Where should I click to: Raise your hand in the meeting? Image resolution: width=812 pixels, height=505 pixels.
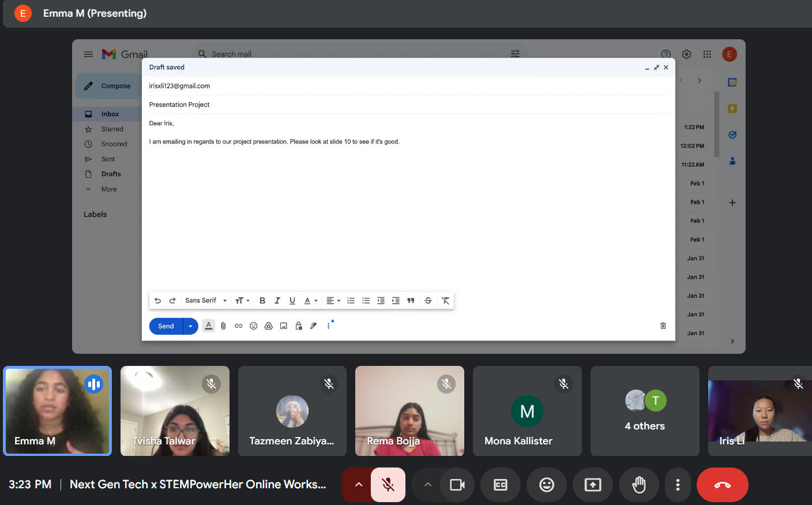coord(639,485)
